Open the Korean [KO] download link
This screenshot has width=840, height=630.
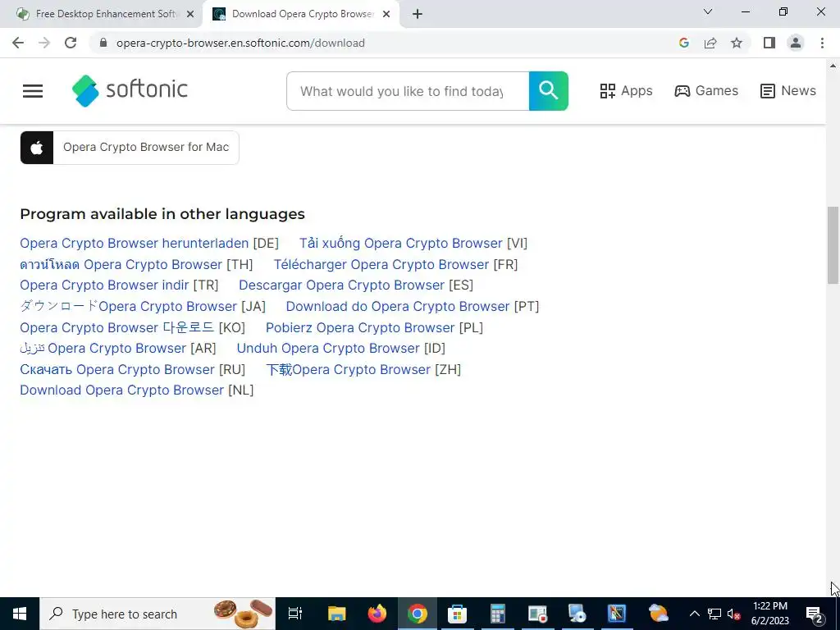click(x=117, y=327)
